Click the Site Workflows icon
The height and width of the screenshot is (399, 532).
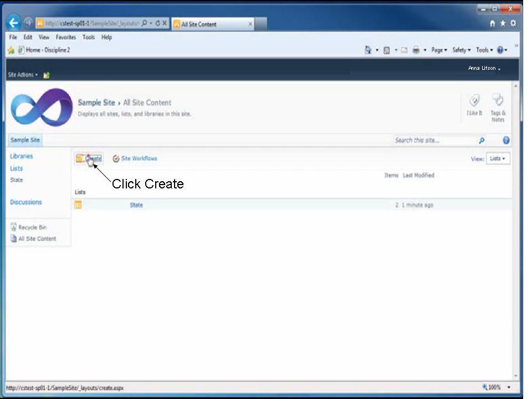pos(116,158)
